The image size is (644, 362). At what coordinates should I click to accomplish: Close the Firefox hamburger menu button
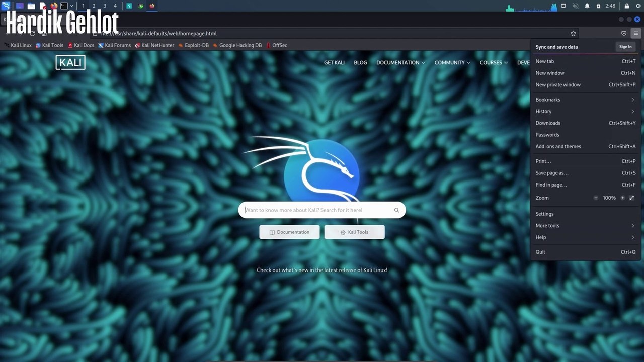(x=636, y=33)
